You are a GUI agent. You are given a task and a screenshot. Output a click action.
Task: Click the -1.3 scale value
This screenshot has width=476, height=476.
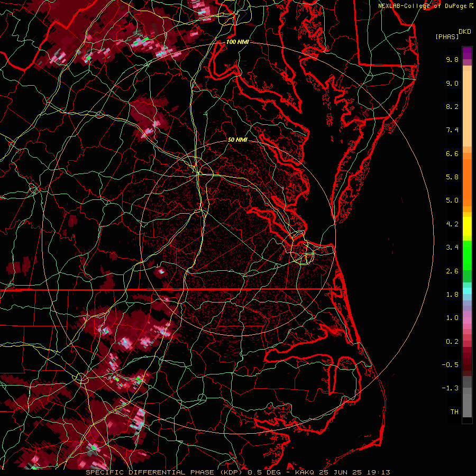(450, 388)
